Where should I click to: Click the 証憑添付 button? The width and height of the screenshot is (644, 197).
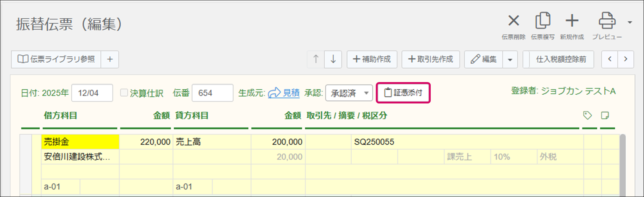[x=403, y=93]
